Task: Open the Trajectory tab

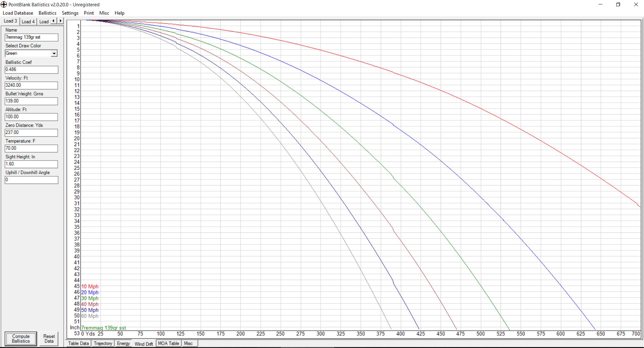Action: 103,343
